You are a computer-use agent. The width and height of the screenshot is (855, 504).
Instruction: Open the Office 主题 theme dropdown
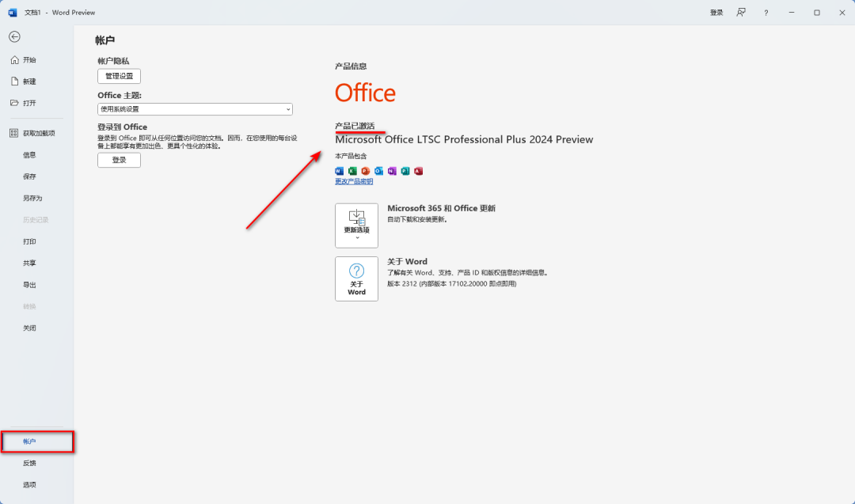coord(195,108)
